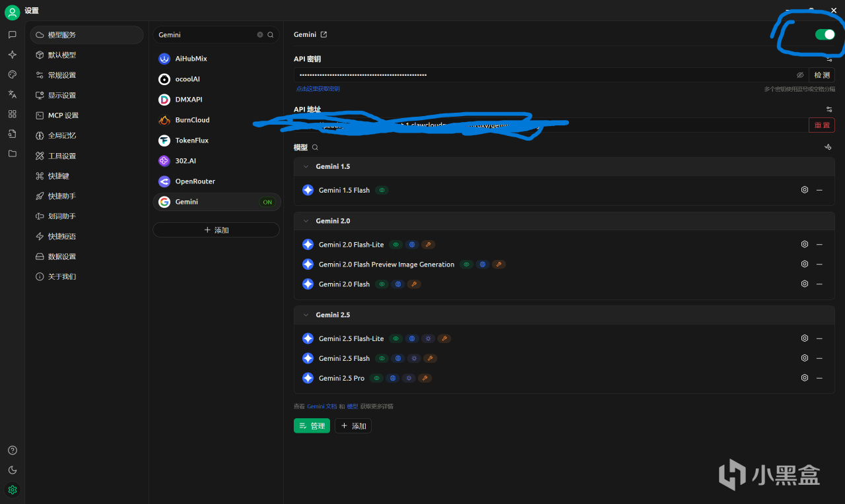Select 模型服务 settings section
The image size is (845, 504).
[x=86, y=35]
